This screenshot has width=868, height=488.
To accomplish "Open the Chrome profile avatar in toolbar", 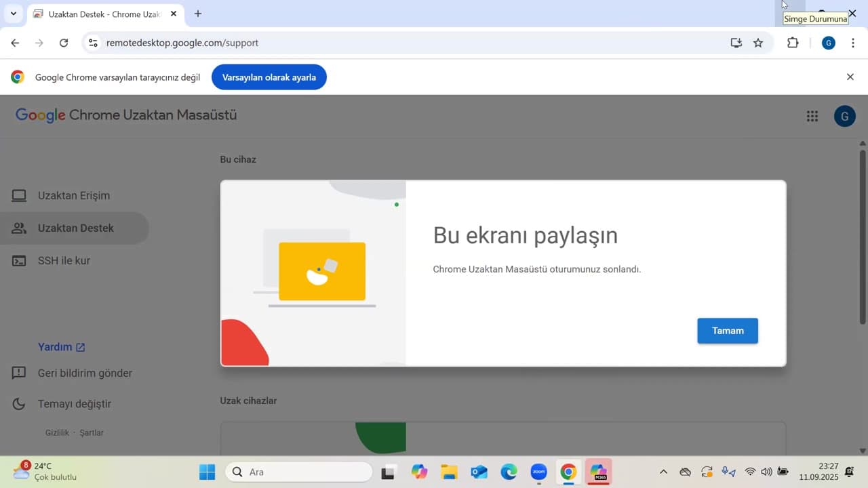I will (828, 43).
